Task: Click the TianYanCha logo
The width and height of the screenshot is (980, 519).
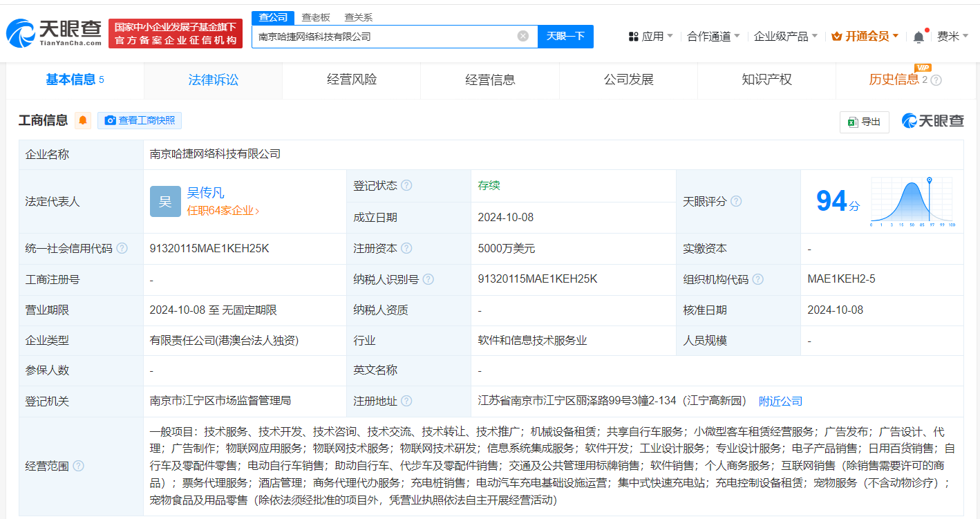Action: [53, 33]
